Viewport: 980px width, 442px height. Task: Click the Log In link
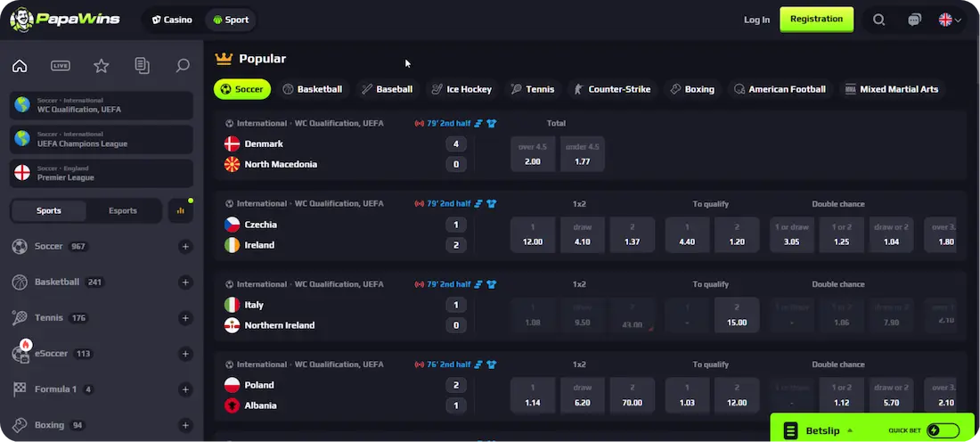[757, 20]
